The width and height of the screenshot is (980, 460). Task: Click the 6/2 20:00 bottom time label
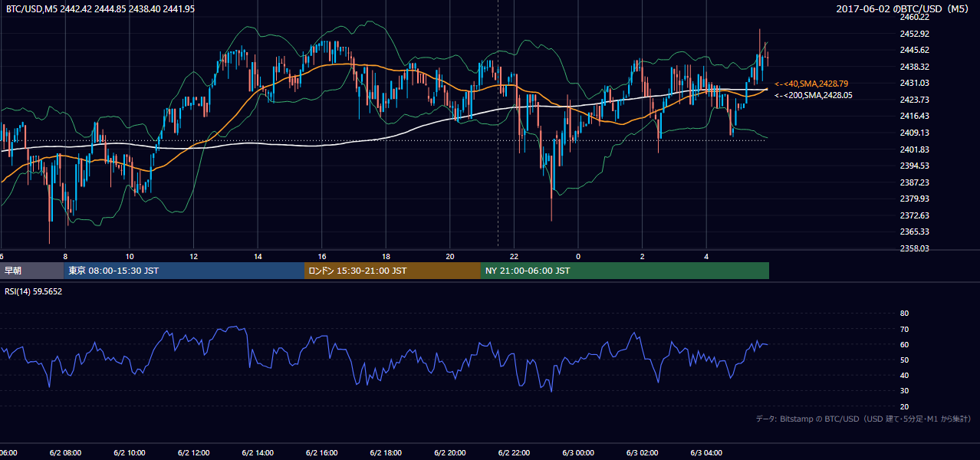[450, 453]
